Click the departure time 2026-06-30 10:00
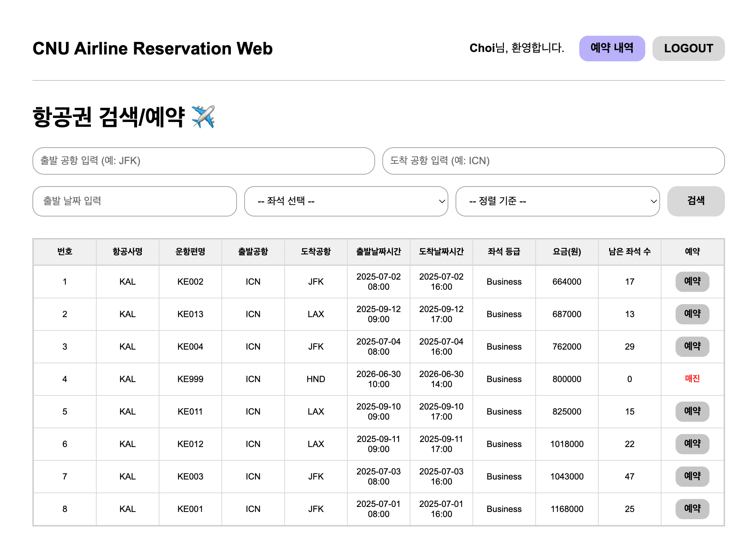Screen dimensions: 756x543 (x=379, y=379)
